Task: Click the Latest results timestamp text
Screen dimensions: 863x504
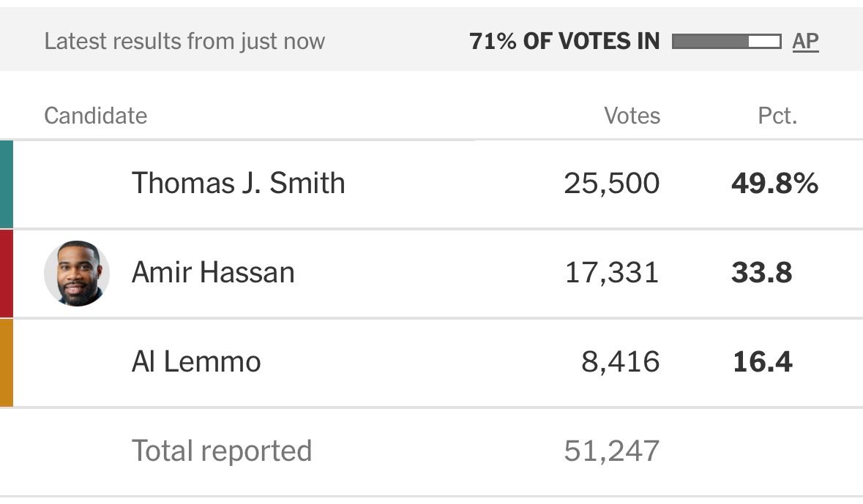Action: [184, 41]
